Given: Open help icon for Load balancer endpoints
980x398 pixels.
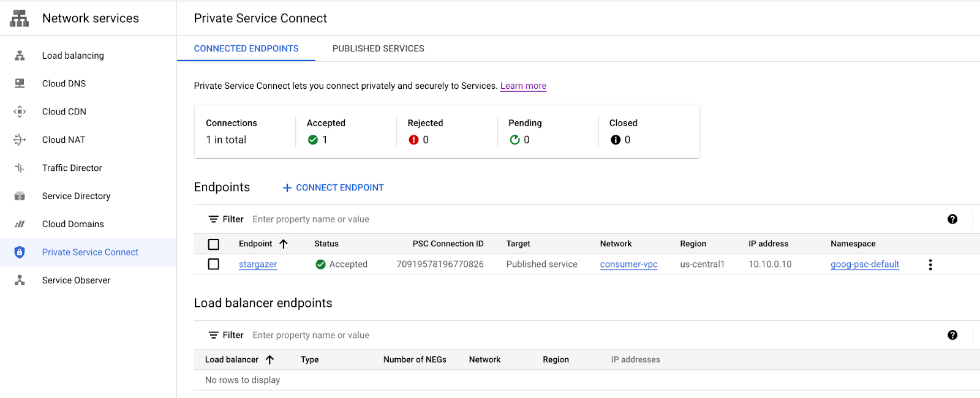Looking at the screenshot, I should click(x=952, y=335).
